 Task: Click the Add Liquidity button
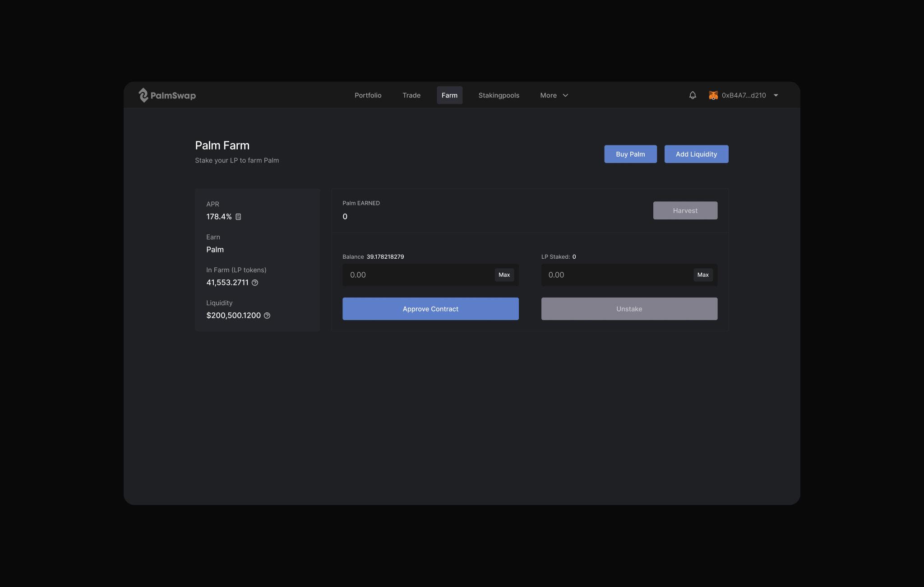(696, 154)
